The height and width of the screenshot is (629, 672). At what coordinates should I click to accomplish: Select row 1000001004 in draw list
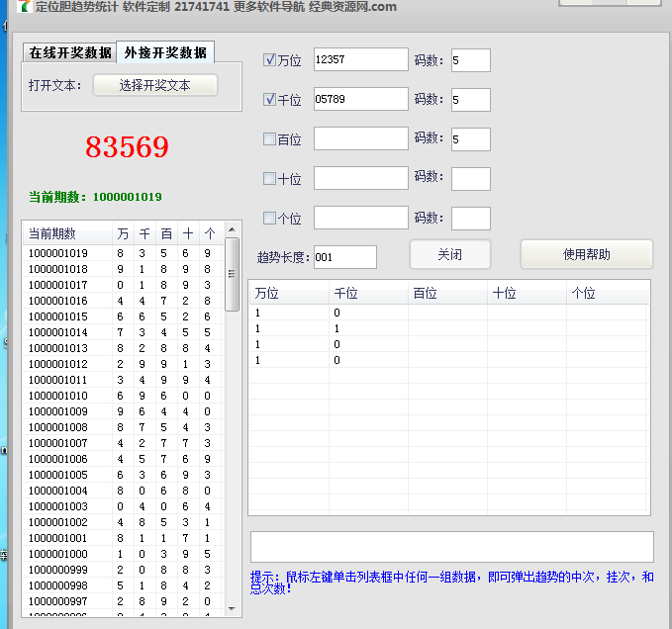pos(124,492)
